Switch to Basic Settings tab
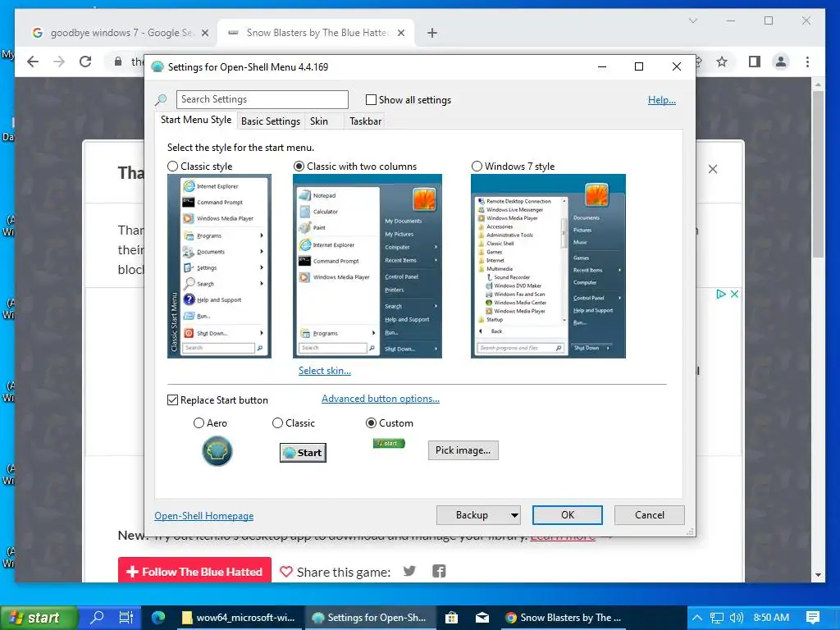This screenshot has height=630, width=840. (271, 121)
